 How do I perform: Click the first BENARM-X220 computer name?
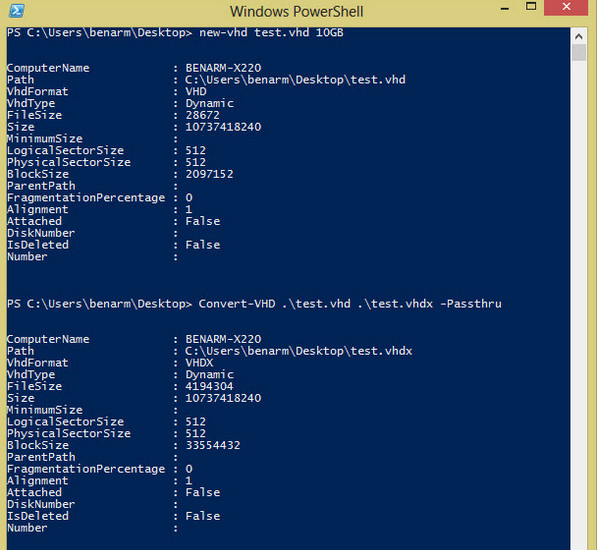pos(223,68)
